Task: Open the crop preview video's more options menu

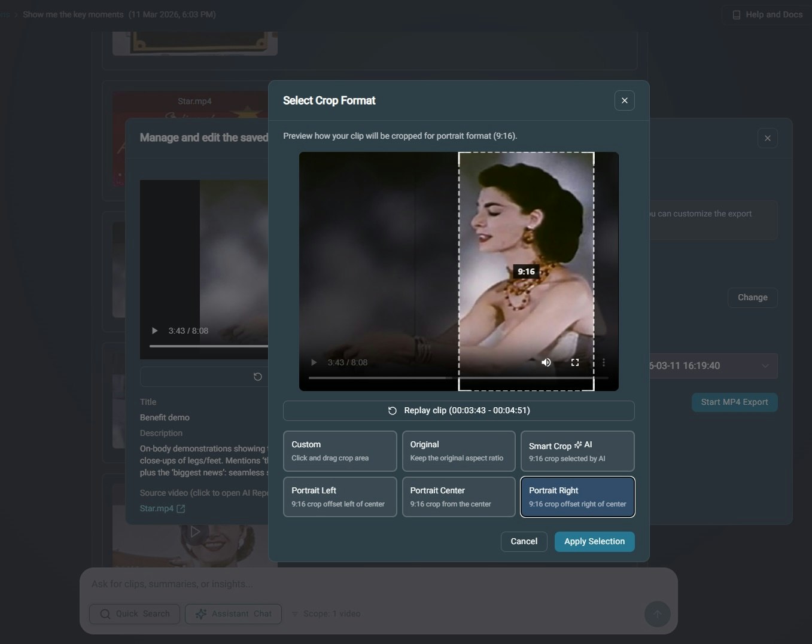Action: pos(604,362)
